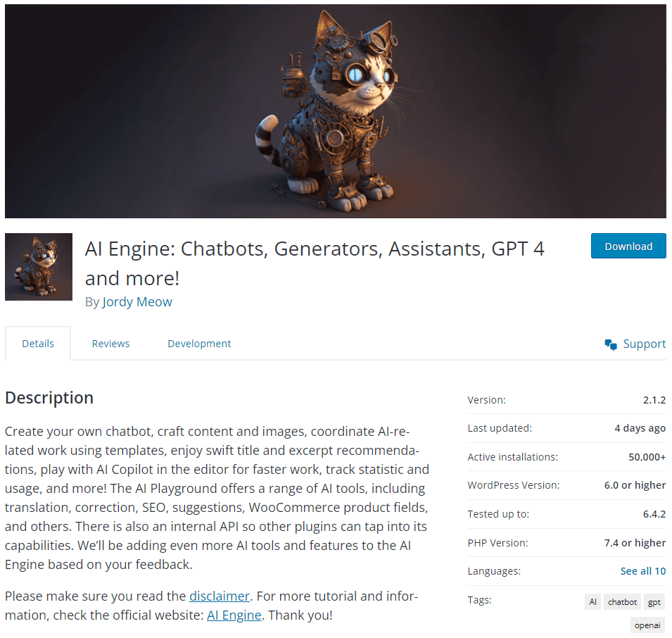Switch to the Details tab

38,344
